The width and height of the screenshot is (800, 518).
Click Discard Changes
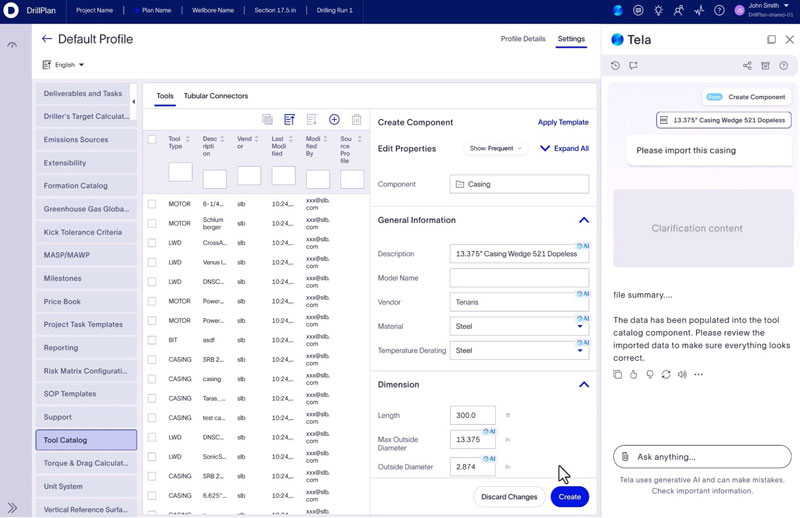coord(509,497)
